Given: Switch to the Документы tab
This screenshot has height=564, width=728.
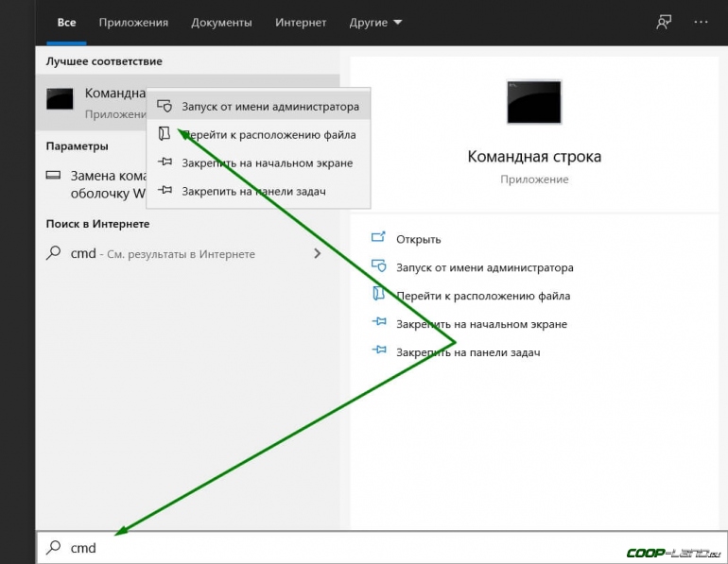Looking at the screenshot, I should 221,22.
